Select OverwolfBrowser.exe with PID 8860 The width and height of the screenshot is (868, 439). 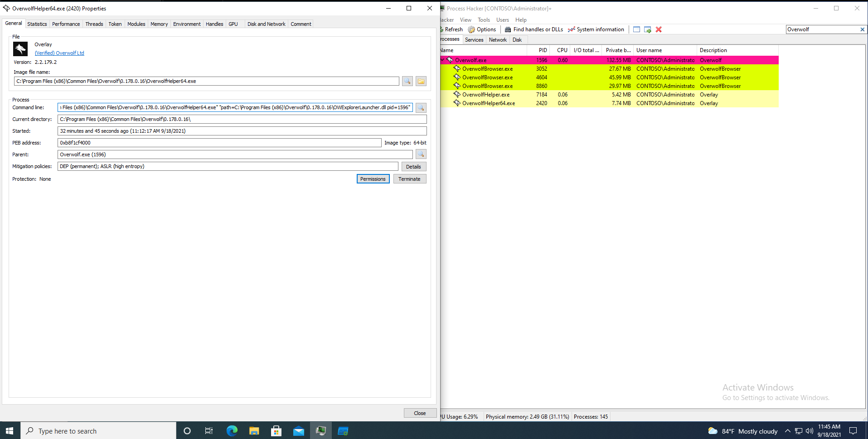[x=609, y=86]
